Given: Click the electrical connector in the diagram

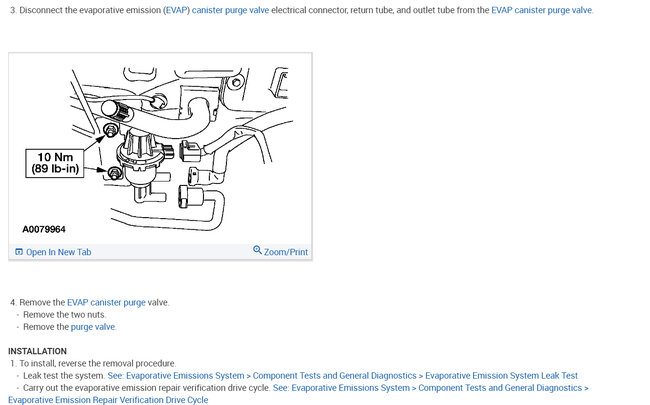Looking at the screenshot, I should 191,151.
